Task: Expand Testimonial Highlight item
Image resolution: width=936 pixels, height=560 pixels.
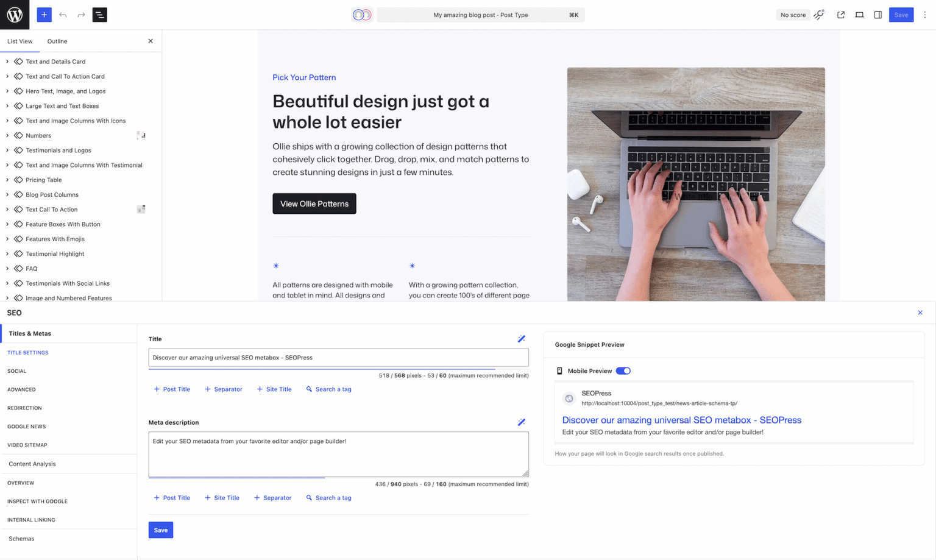Action: click(7, 254)
